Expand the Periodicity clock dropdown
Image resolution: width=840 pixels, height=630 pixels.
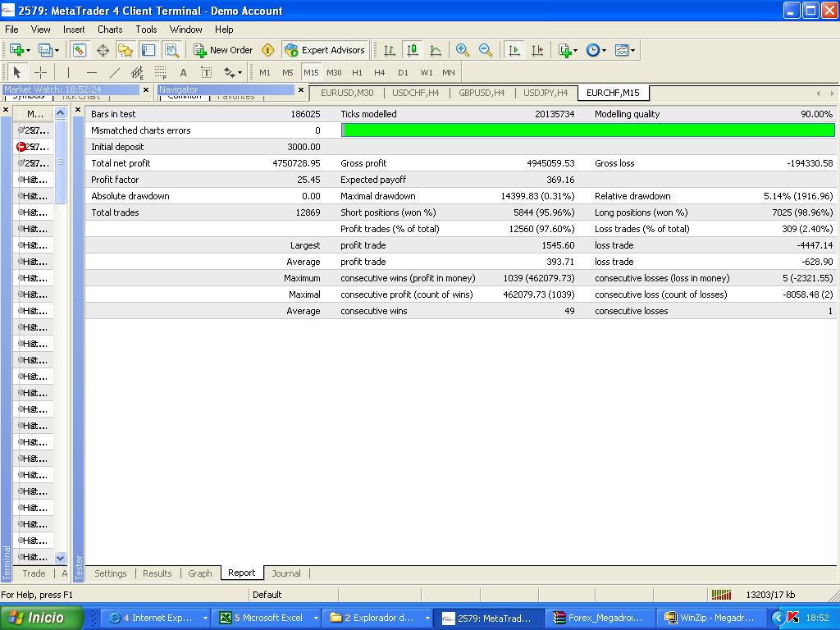(x=604, y=50)
